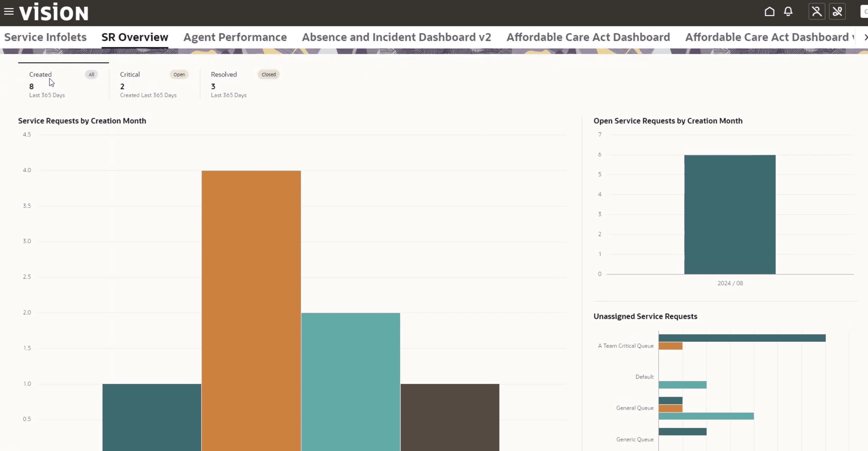Click the tall orange bar in the main chart

click(x=251, y=303)
